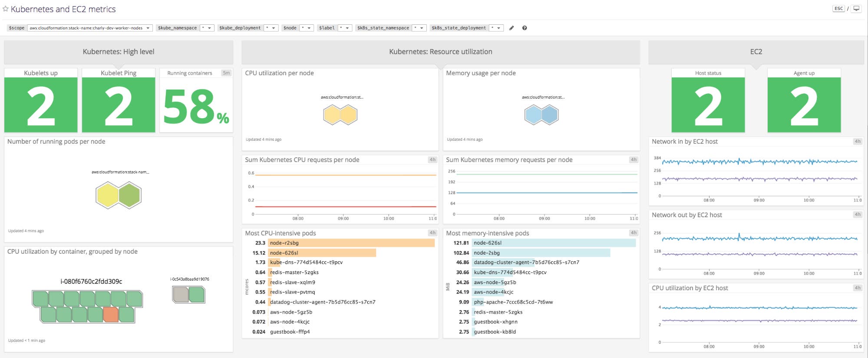Click the TV mode monitor icon

[856, 9]
